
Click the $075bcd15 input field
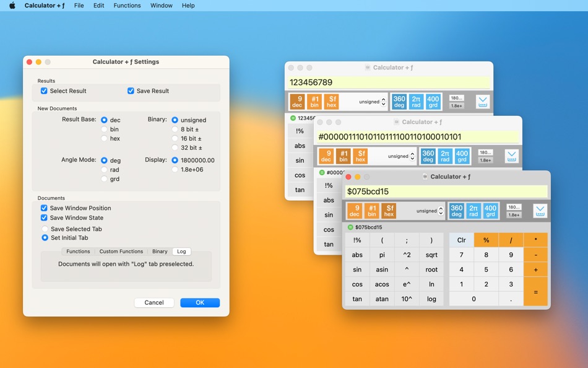(x=446, y=191)
